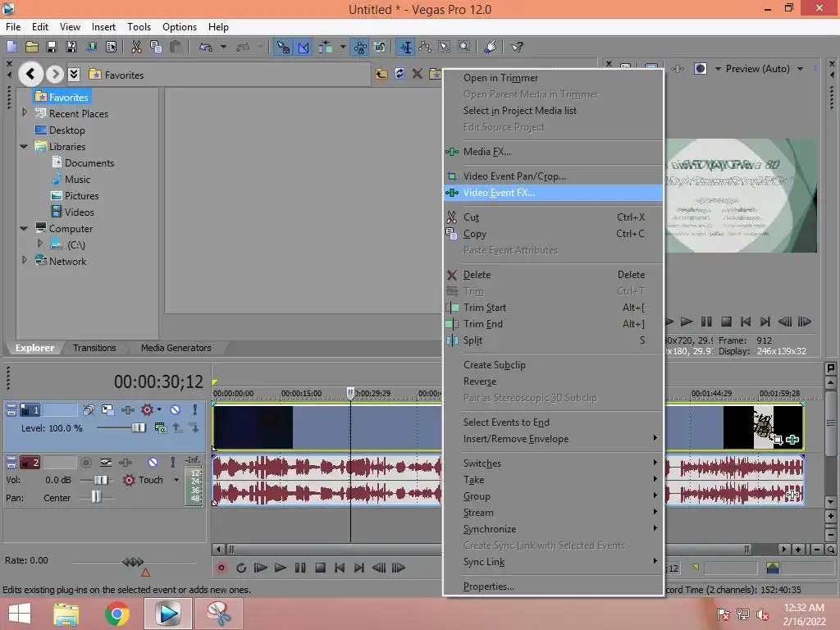The image size is (840, 630).
Task: Open the Touch automation mode dropdown on track 2
Action: pos(176,480)
